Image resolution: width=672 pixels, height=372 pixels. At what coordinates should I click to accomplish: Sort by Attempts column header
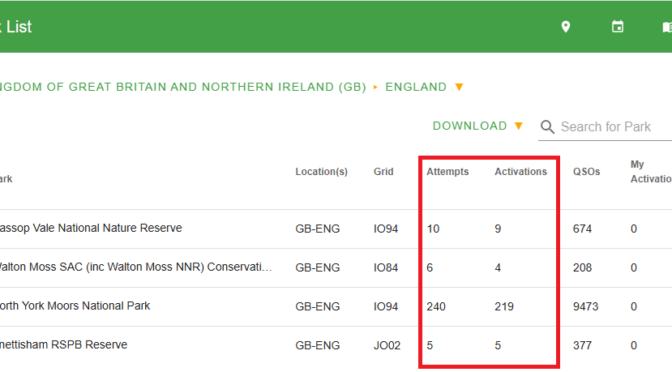click(447, 171)
